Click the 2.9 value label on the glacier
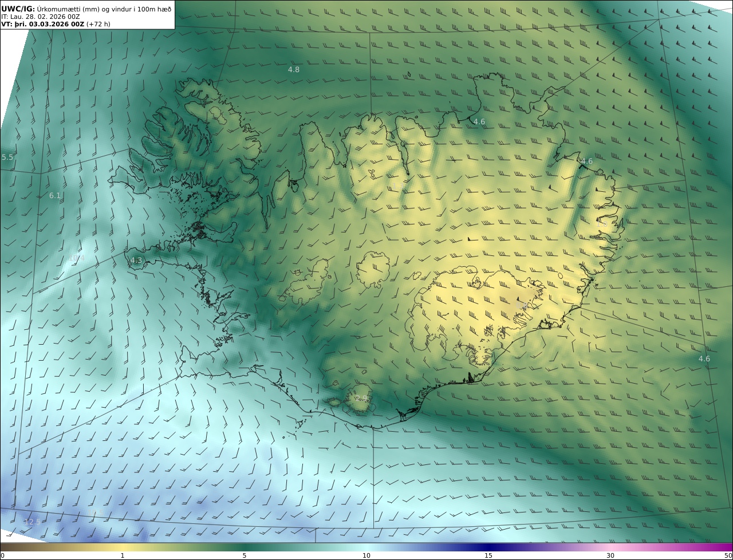733x560 pixels. coord(361,398)
